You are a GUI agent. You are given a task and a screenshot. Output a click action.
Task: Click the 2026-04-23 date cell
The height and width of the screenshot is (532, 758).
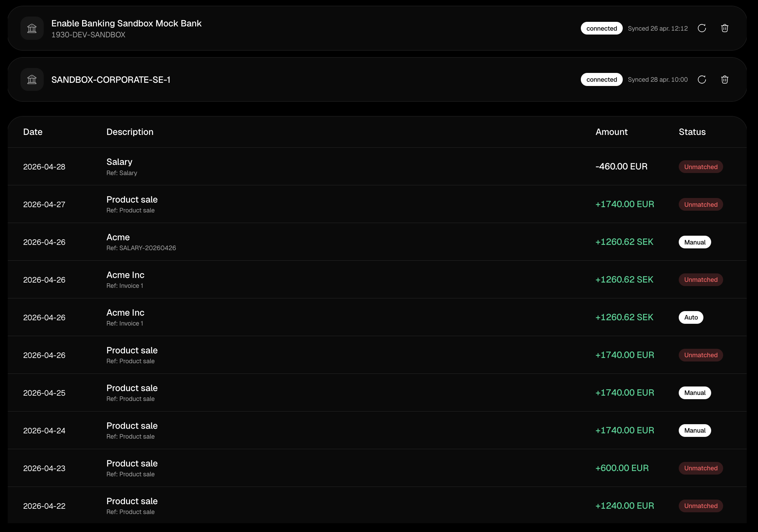44,468
